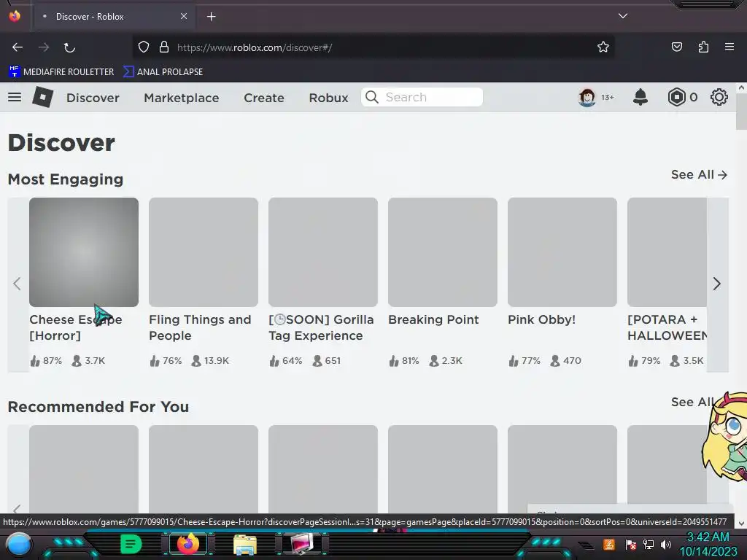Click the [POTARA + HALLOWEEN game title
Screen dimensions: 747x560
point(667,327)
